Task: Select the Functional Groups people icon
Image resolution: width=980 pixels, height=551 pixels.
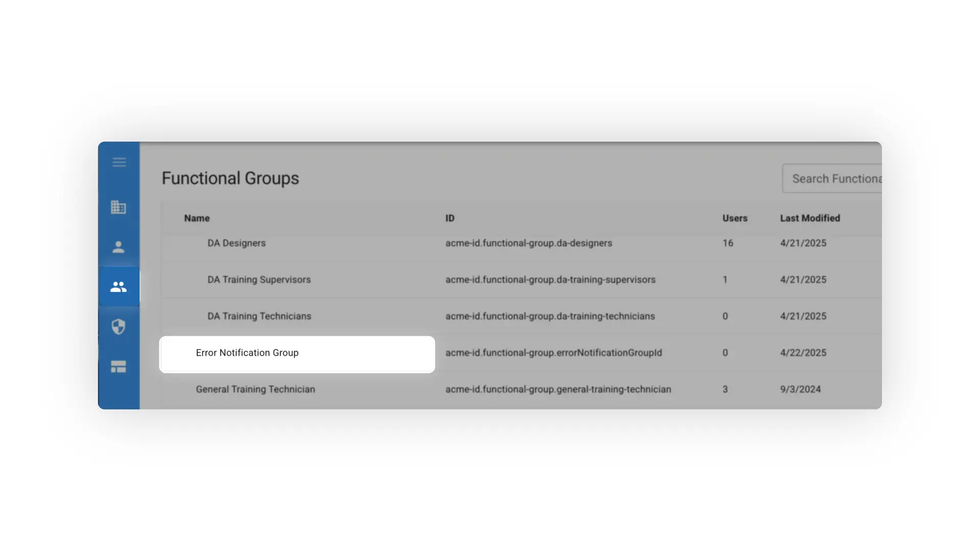Action: pos(119,286)
